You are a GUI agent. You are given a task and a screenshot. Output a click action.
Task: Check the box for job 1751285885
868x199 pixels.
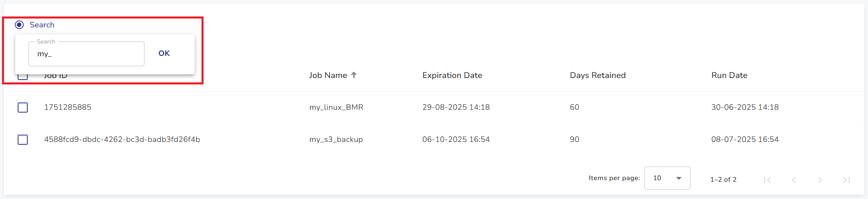tap(23, 107)
